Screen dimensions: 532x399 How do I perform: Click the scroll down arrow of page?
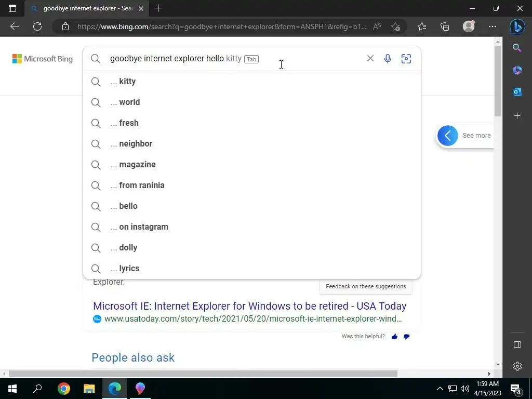(x=498, y=365)
